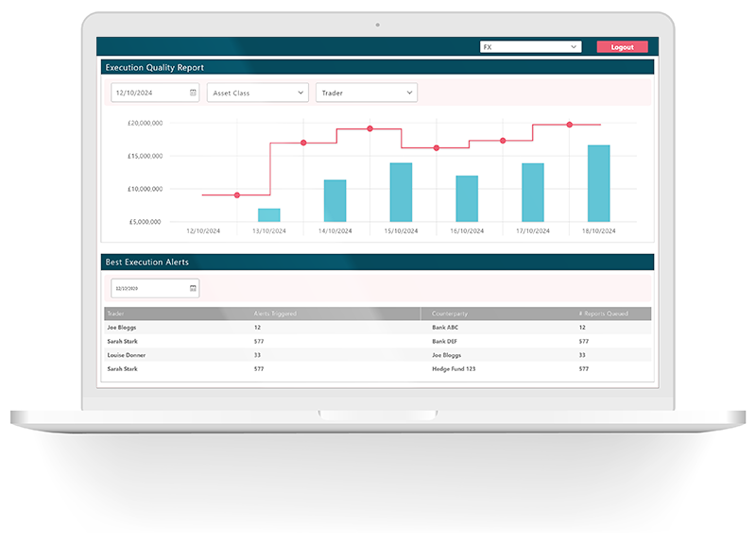Sort by the # Reports Queued column header
The height and width of the screenshot is (542, 756).
click(602, 313)
